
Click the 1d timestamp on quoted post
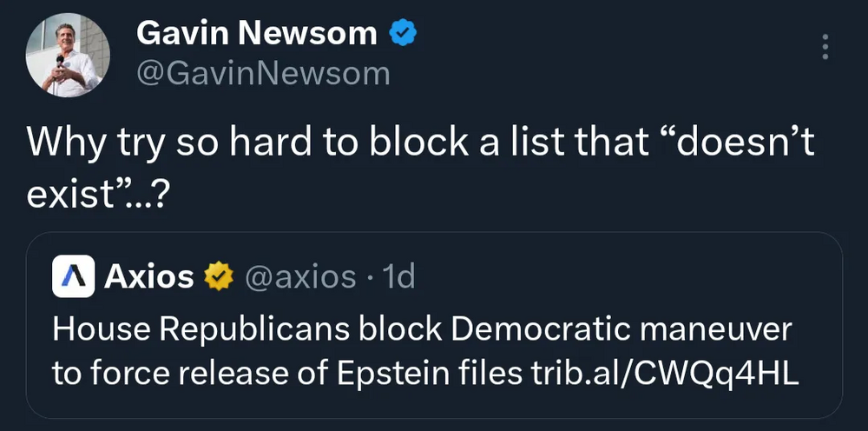coord(399,277)
